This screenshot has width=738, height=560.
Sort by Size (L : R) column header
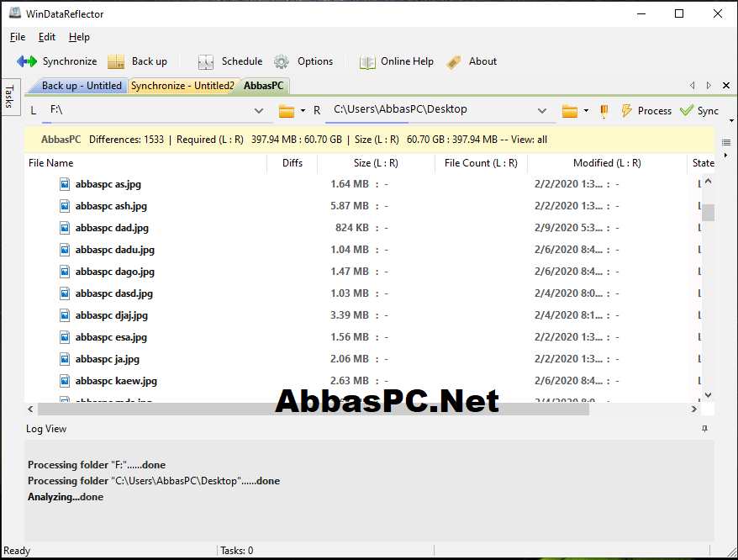click(x=376, y=163)
